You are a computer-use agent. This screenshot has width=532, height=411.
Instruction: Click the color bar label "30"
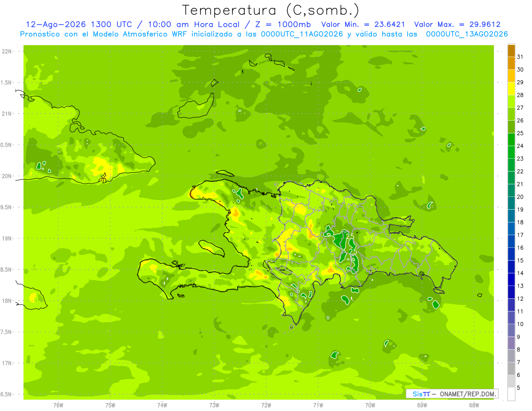[520, 69]
